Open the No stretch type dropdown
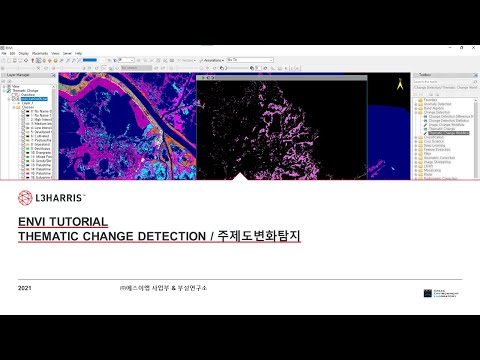This screenshot has width=480, height=360. 136,68
